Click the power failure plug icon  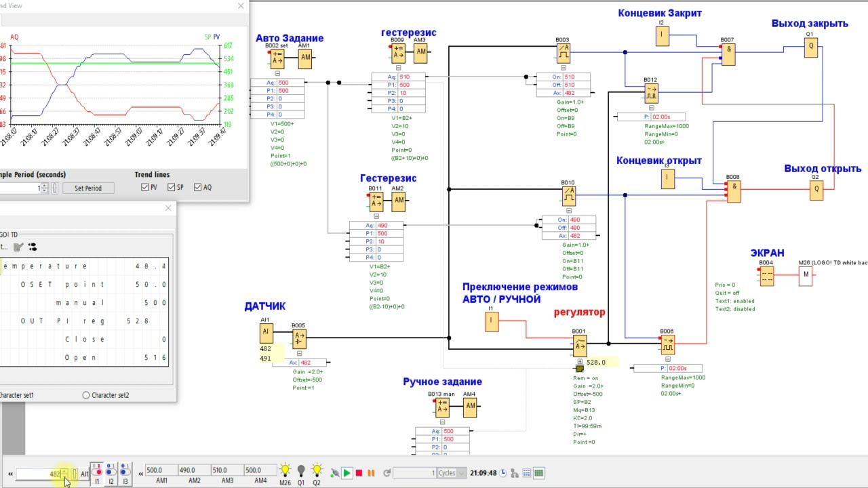[x=334, y=473]
